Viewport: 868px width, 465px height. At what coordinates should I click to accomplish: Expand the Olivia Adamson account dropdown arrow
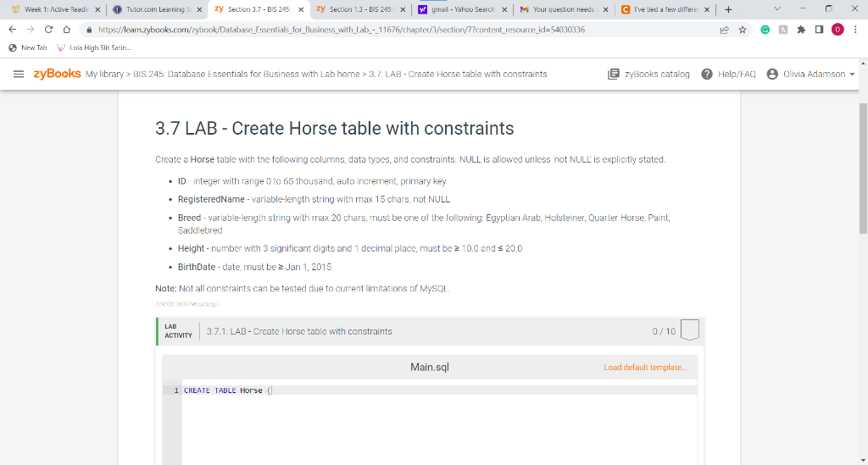coord(852,74)
